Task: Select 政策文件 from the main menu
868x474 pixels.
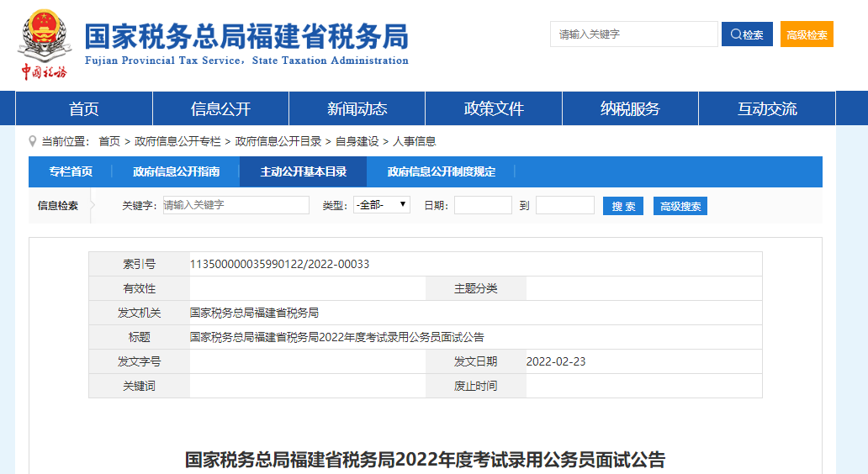Action: (494, 108)
